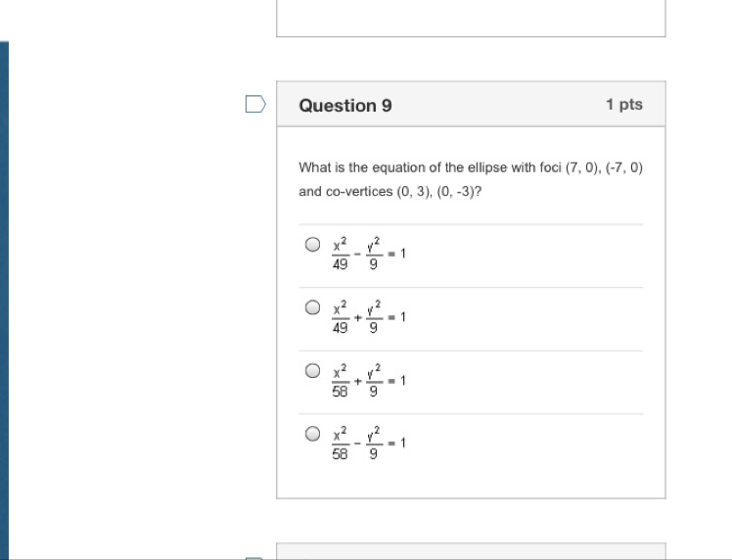Choose radio for x²/49 + y²/9 = 1
Viewport: 732px width, 560px height.
click(x=311, y=307)
